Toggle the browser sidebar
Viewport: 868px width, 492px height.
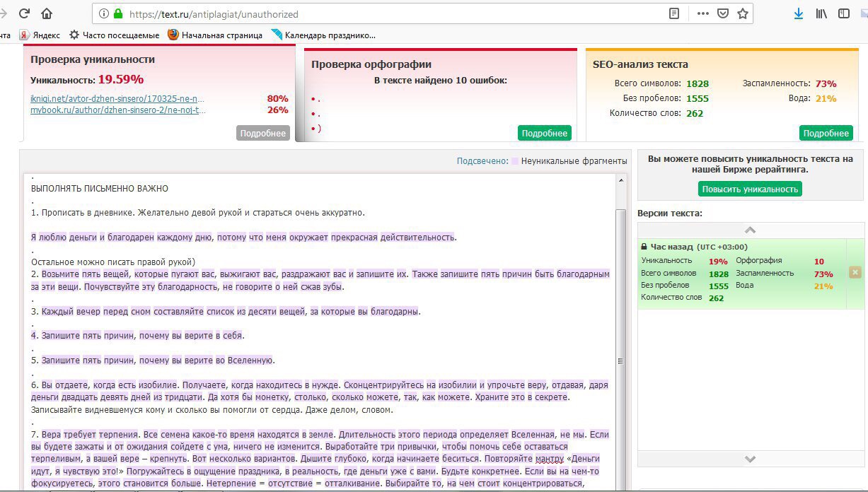[x=844, y=13]
